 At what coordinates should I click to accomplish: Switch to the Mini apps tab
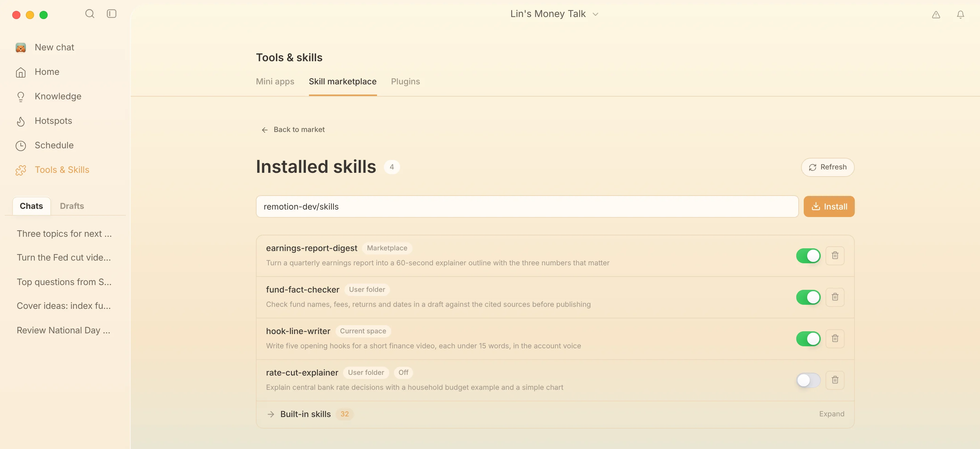click(x=275, y=81)
